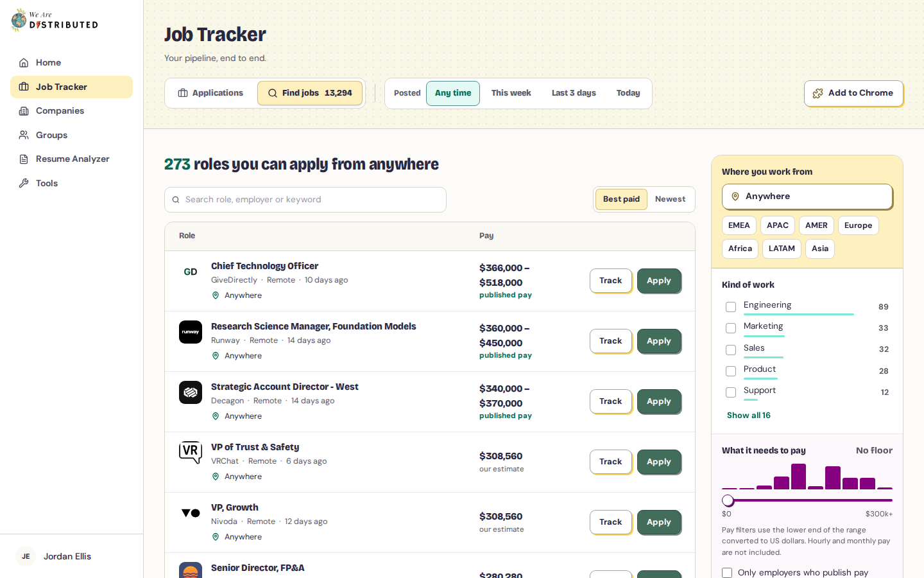Screen dimensions: 924x578
Task: Sort results by Best paid
Action: (x=621, y=199)
